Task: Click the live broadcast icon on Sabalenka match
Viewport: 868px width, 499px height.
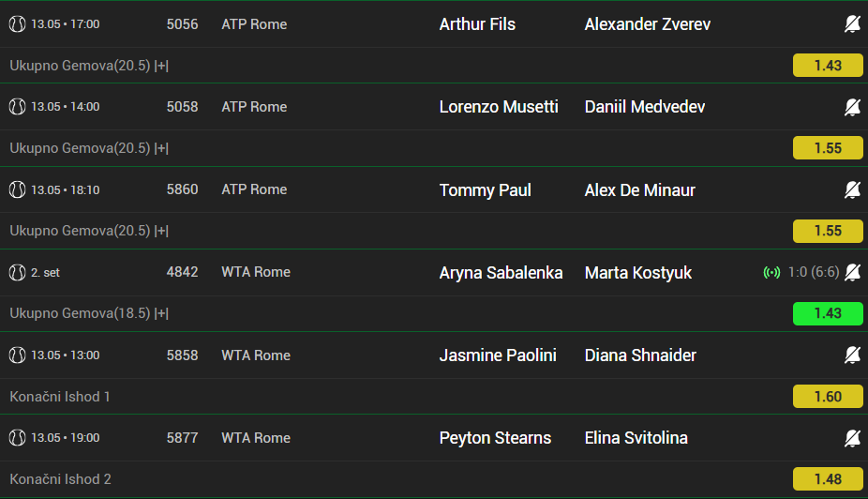Action: coord(771,272)
